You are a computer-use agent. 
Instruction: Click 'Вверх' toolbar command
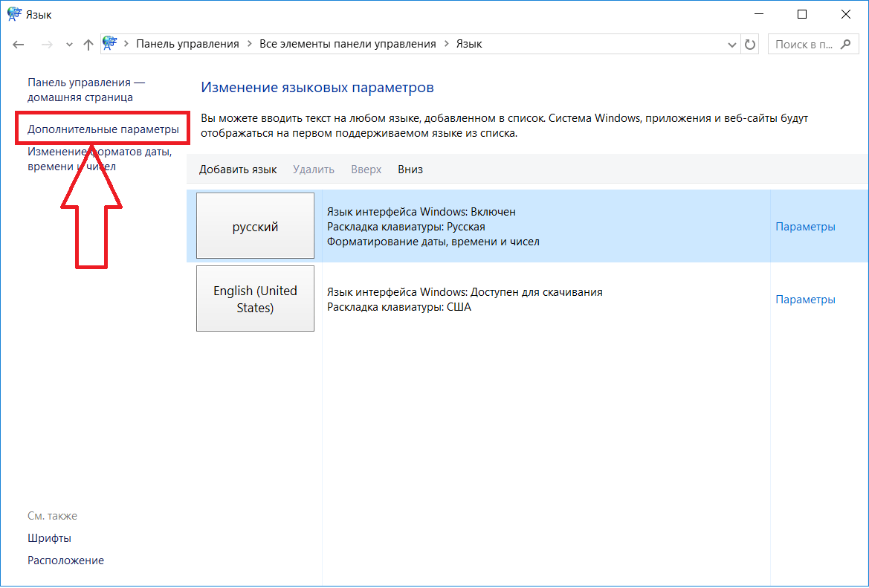pyautogui.click(x=366, y=169)
